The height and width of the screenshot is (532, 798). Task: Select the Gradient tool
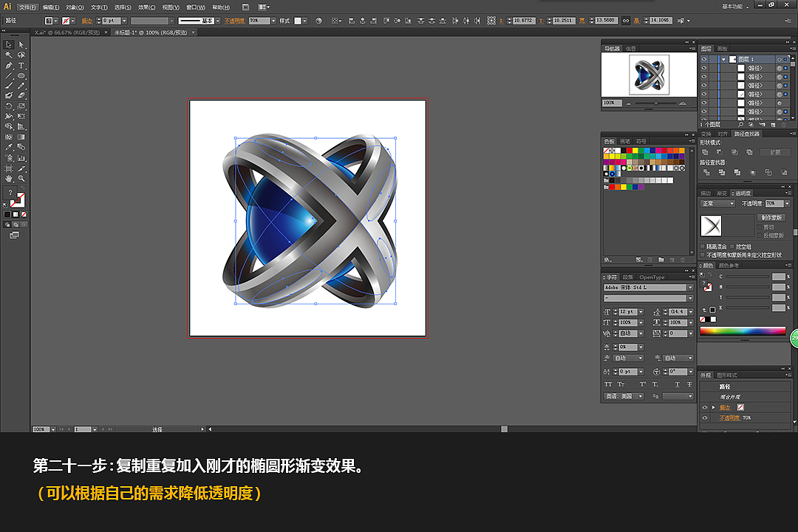tap(21, 137)
